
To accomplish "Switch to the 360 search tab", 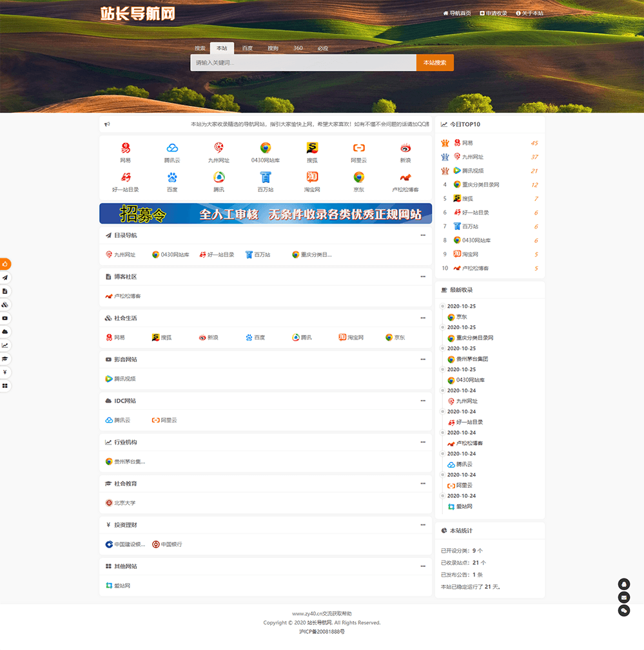I will (x=297, y=48).
